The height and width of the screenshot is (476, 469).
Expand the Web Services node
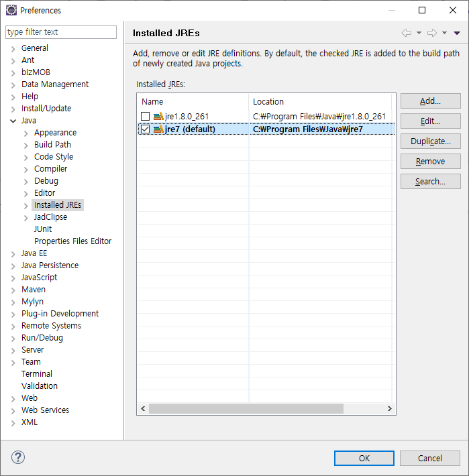pos(13,411)
